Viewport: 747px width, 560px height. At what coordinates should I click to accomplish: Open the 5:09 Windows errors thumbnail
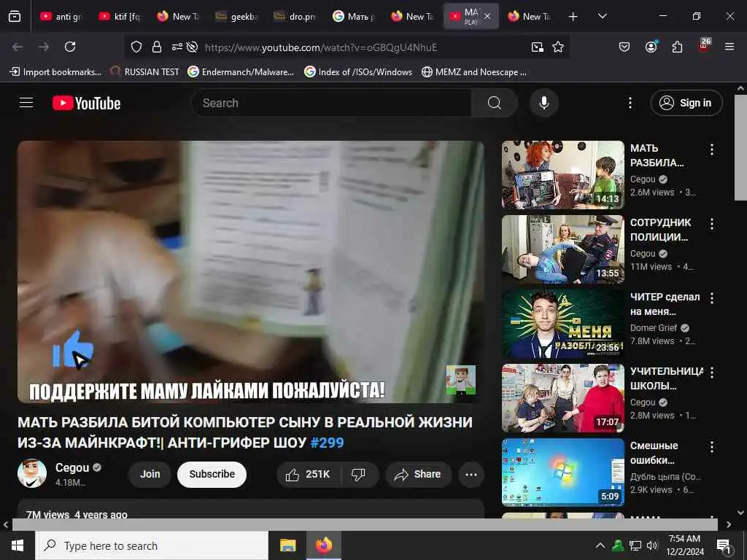click(x=562, y=472)
